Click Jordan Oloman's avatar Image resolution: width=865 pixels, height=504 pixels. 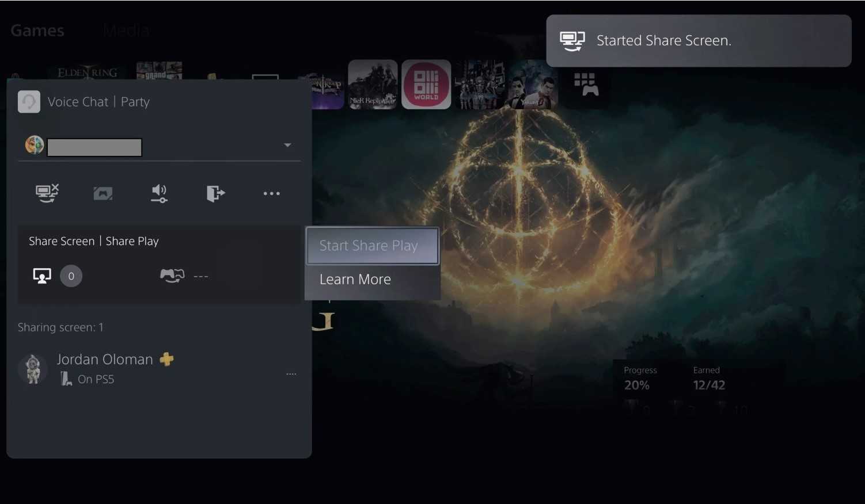click(33, 369)
